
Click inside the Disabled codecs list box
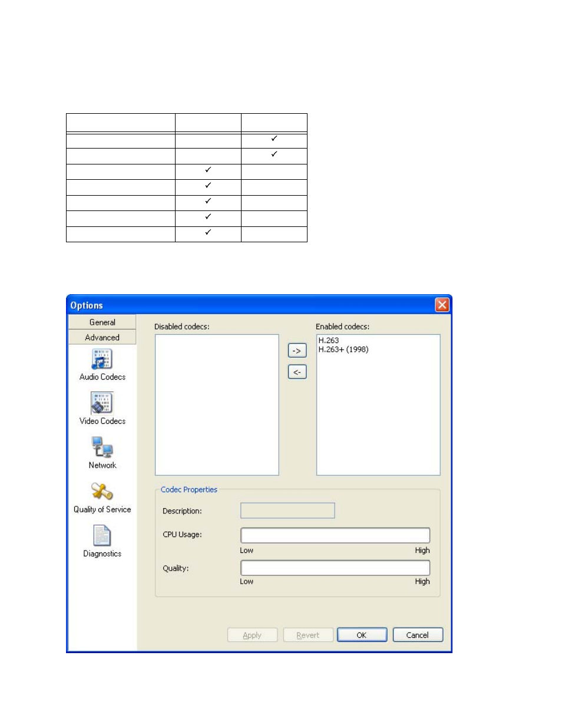pyautogui.click(x=217, y=405)
